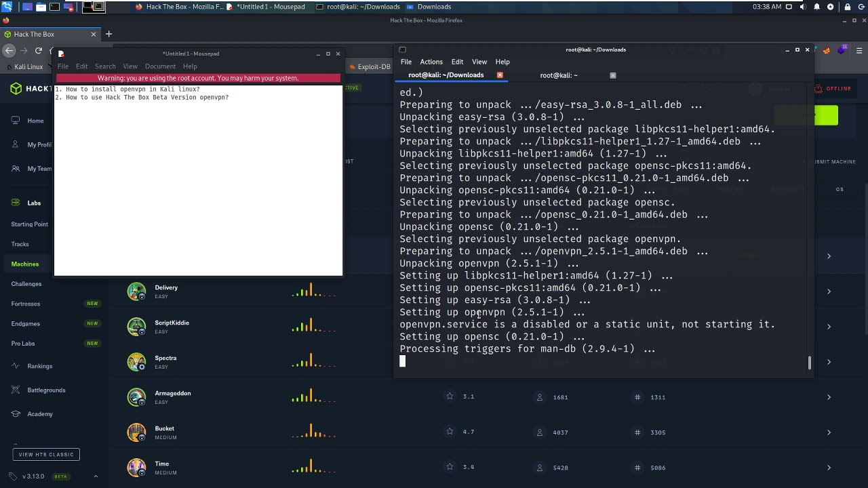Open Mousepad View menu
Screen dimensions: 868x488
coord(130,66)
